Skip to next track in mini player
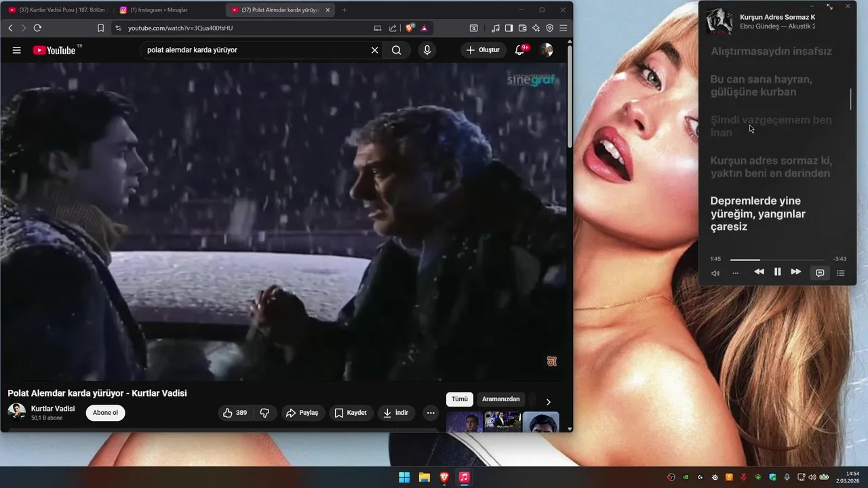The image size is (868, 488). point(796,272)
